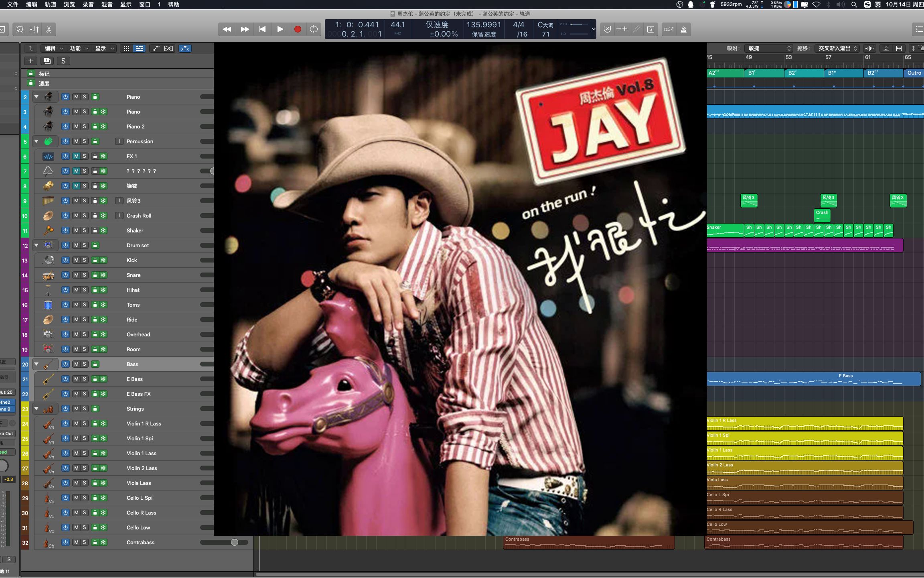Click the Piano track 3 instrument icon
This screenshot has width=924, height=578.
coord(48,112)
